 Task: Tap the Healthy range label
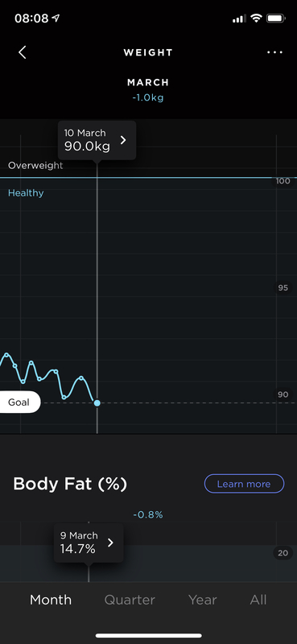click(26, 192)
